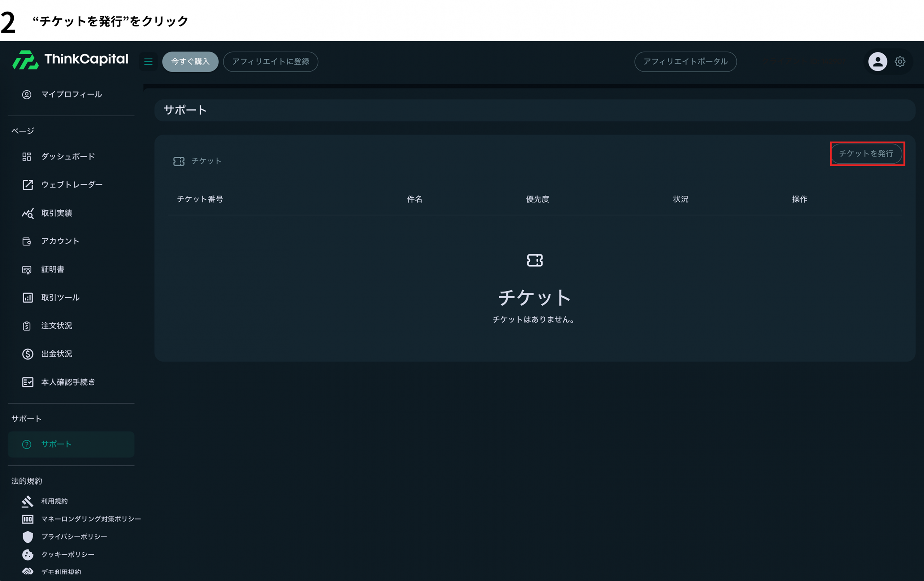This screenshot has width=924, height=581.
Task: Open 注文状況 via its clipboard icon
Action: click(x=27, y=325)
